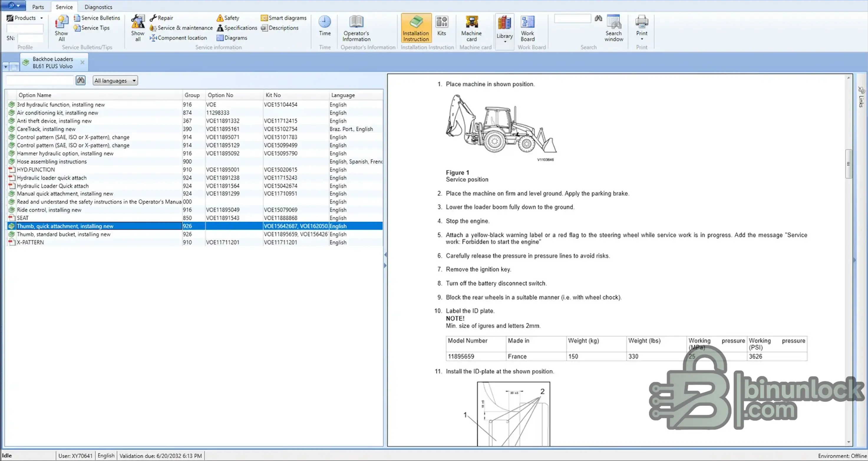Open Component location

(178, 38)
